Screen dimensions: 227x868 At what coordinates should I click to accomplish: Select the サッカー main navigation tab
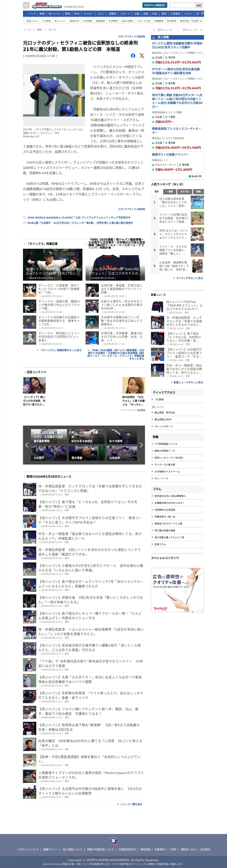pyautogui.click(x=88, y=14)
